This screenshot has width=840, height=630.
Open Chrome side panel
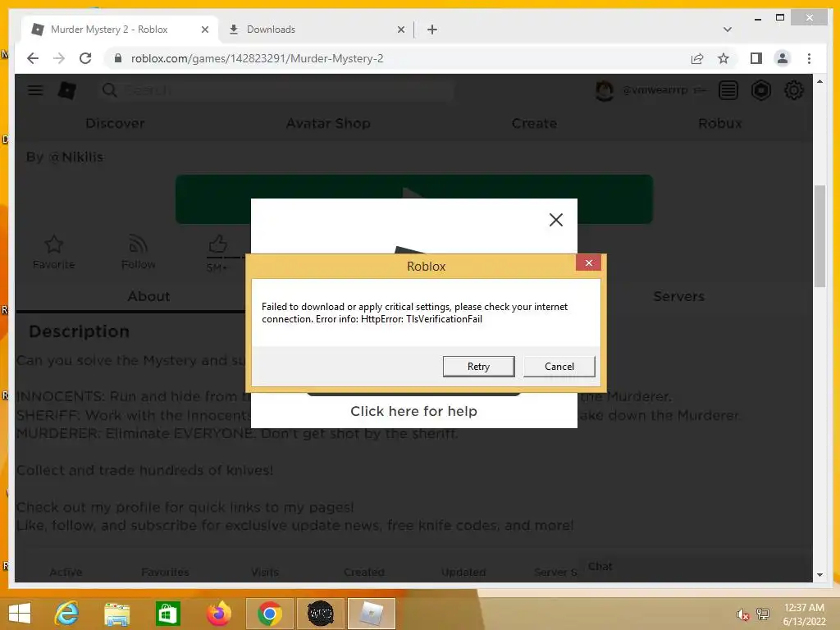(x=756, y=58)
